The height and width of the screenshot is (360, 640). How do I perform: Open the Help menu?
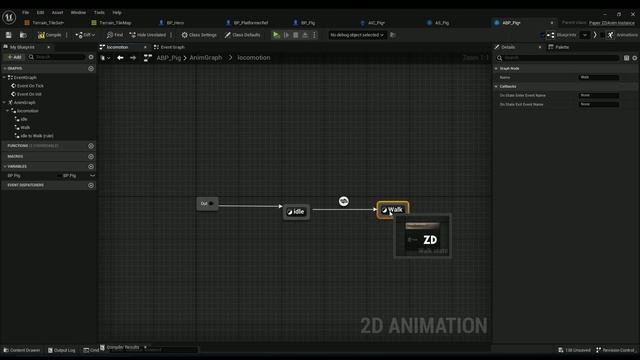point(117,13)
